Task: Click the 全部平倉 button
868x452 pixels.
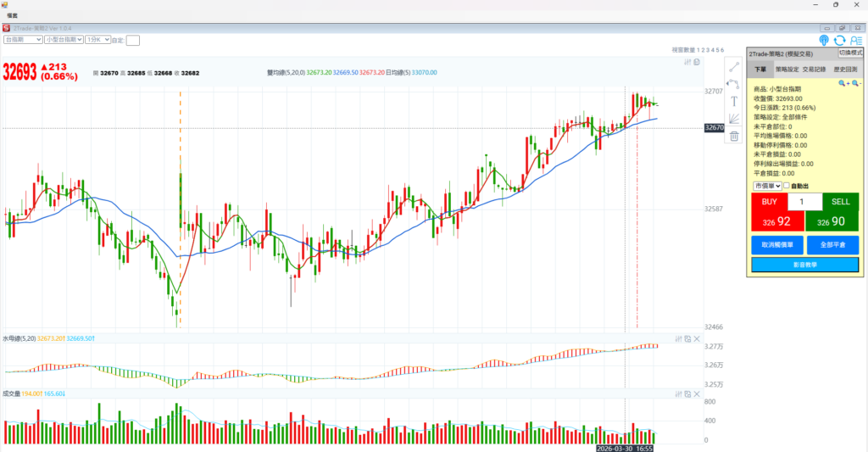Action: pyautogui.click(x=832, y=245)
